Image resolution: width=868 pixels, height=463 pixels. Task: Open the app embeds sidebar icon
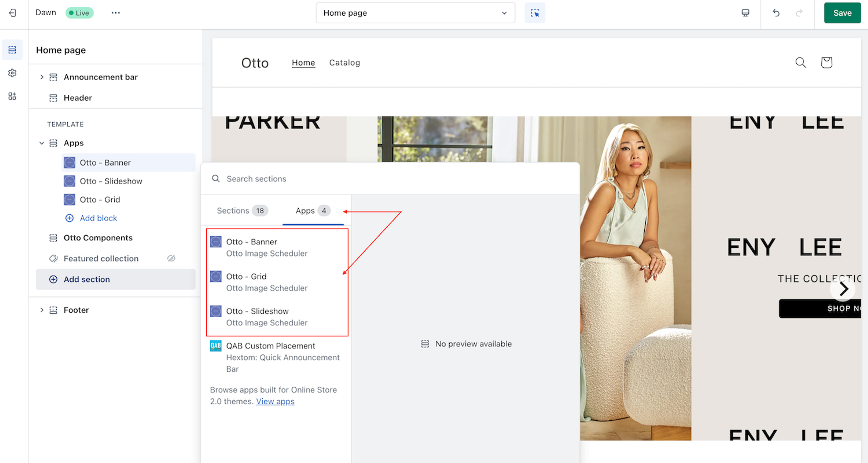coord(12,96)
